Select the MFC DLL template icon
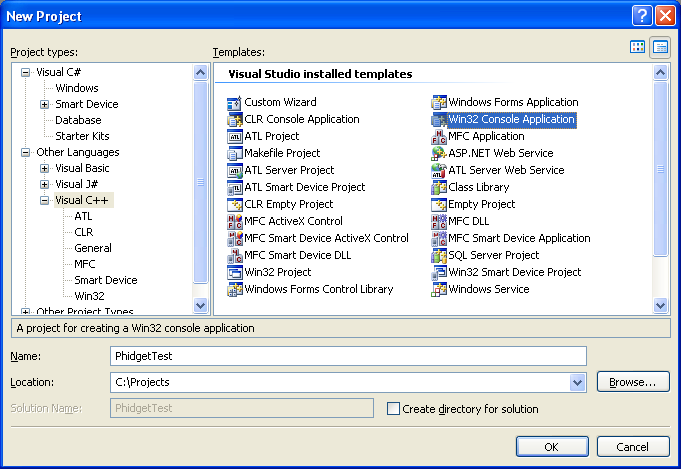Screen dimensions: 681x469 pyautogui.click(x=439, y=221)
